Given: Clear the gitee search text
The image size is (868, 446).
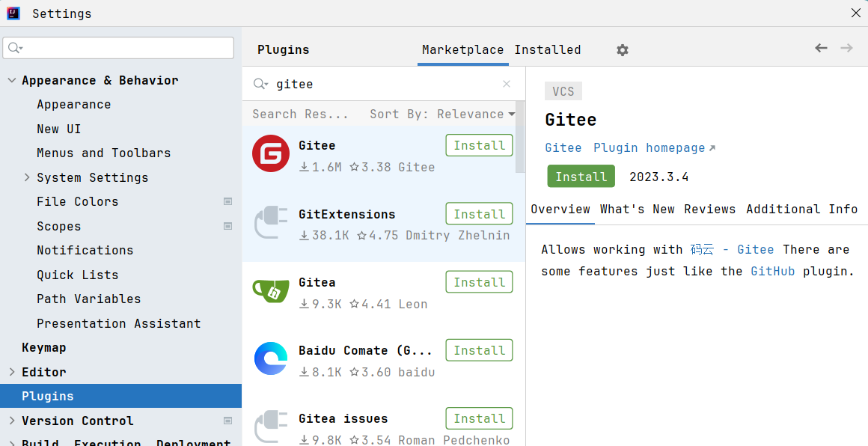Looking at the screenshot, I should pos(506,84).
